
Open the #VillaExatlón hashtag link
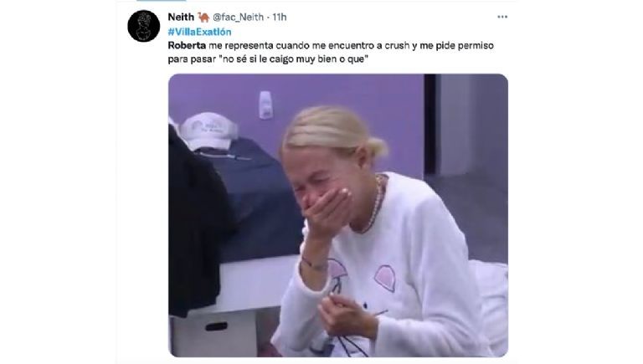[199, 32]
